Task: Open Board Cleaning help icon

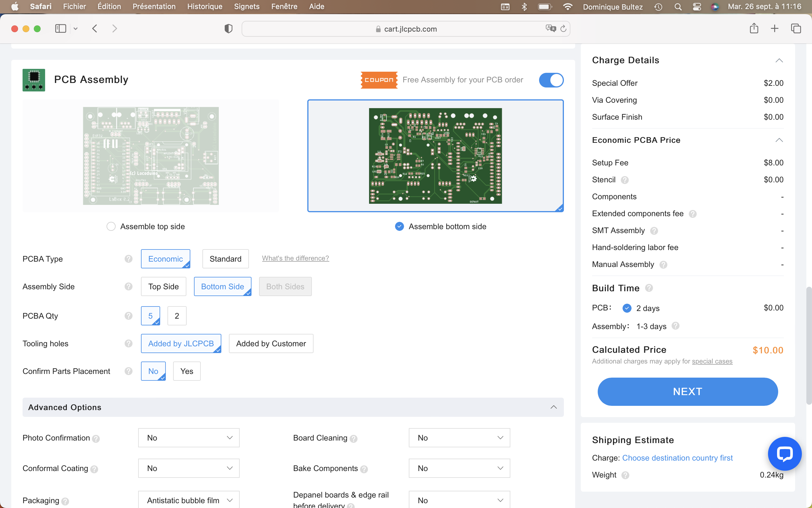Action: [x=353, y=439]
